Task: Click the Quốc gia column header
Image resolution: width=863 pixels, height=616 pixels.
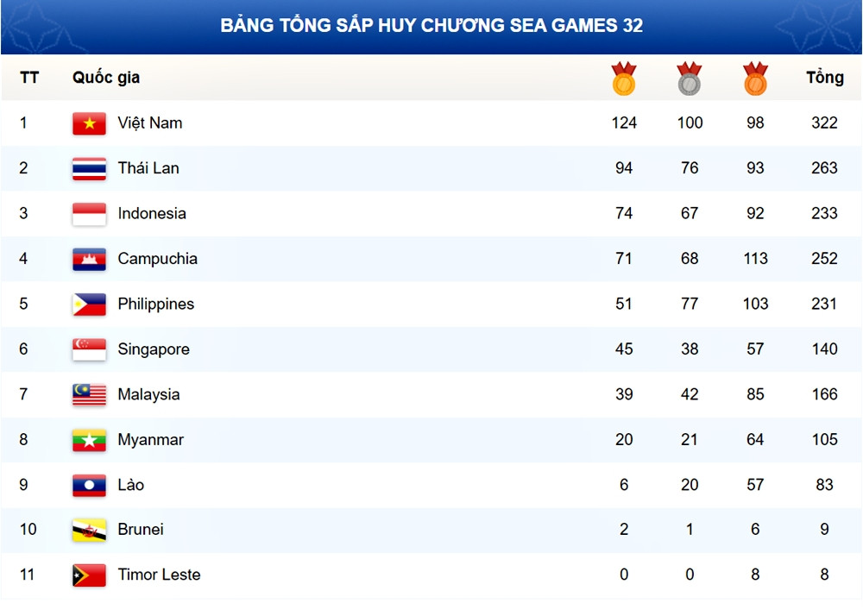Action: click(106, 78)
